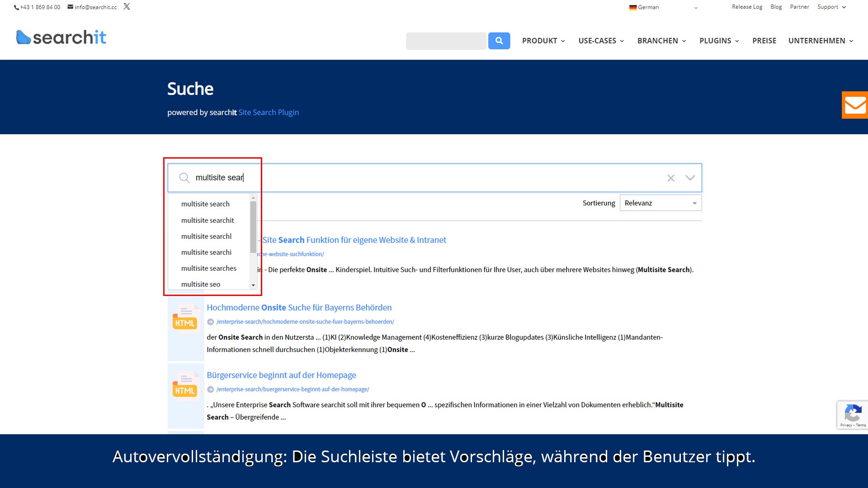The width and height of the screenshot is (868, 488).
Task: Open the Support dropdown menu
Action: pyautogui.click(x=831, y=7)
